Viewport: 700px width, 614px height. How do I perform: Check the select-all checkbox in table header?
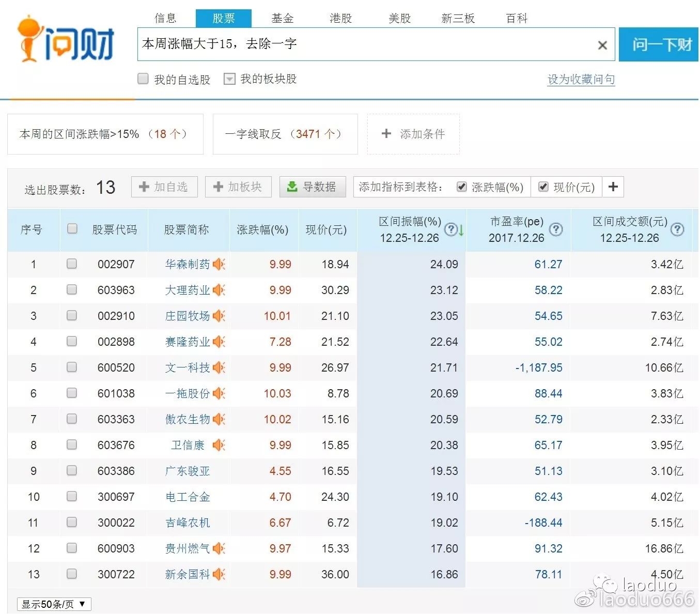[x=72, y=228]
